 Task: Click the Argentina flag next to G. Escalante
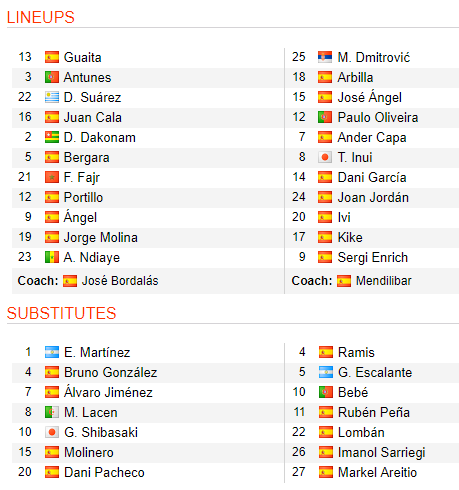click(x=325, y=372)
